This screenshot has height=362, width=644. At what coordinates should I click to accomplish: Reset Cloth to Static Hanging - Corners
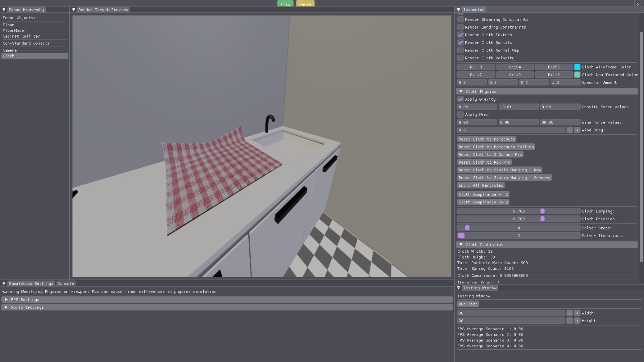[504, 178]
